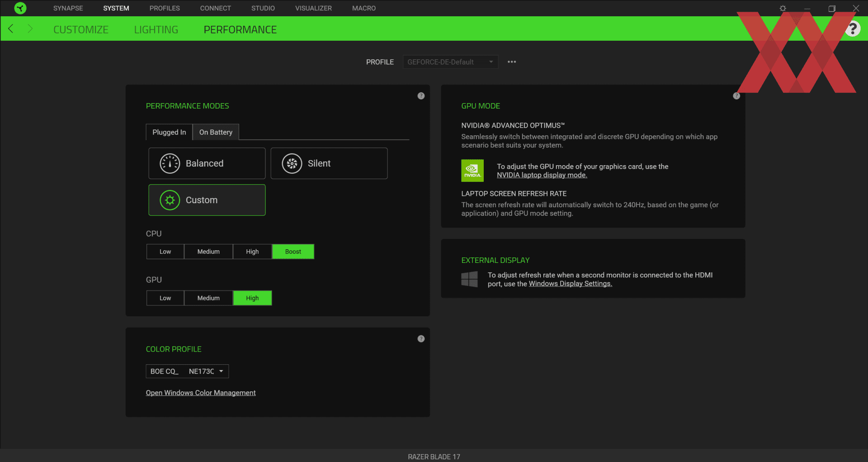Screen dimensions: 868x462
Task: Click the GPU MODE heading
Action: coord(481,106)
